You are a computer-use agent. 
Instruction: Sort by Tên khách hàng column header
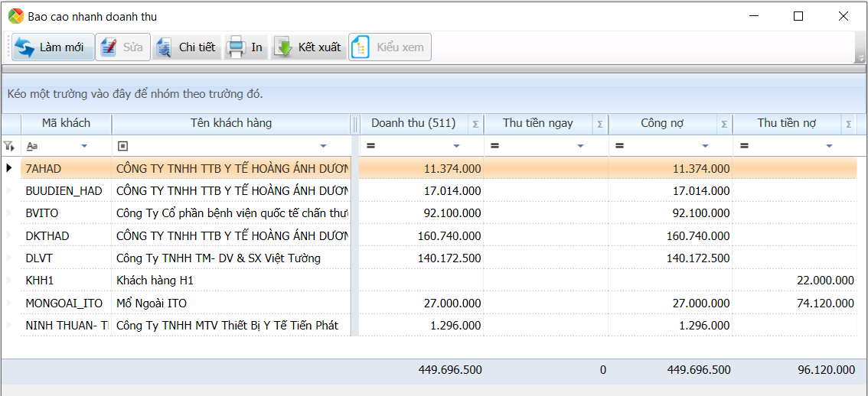point(230,123)
